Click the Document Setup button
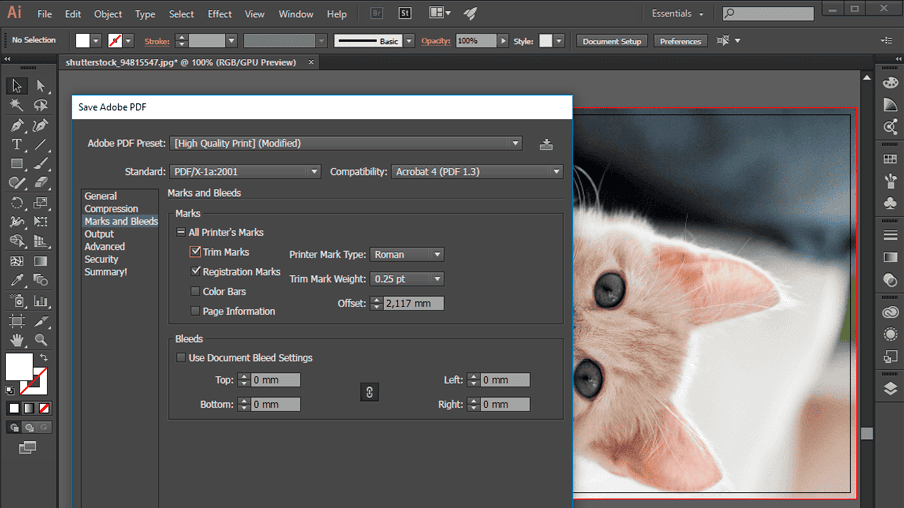 pos(612,41)
